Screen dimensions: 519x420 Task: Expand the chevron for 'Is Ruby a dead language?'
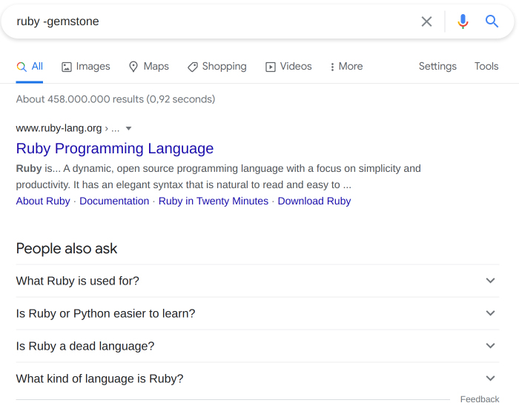pyautogui.click(x=490, y=346)
